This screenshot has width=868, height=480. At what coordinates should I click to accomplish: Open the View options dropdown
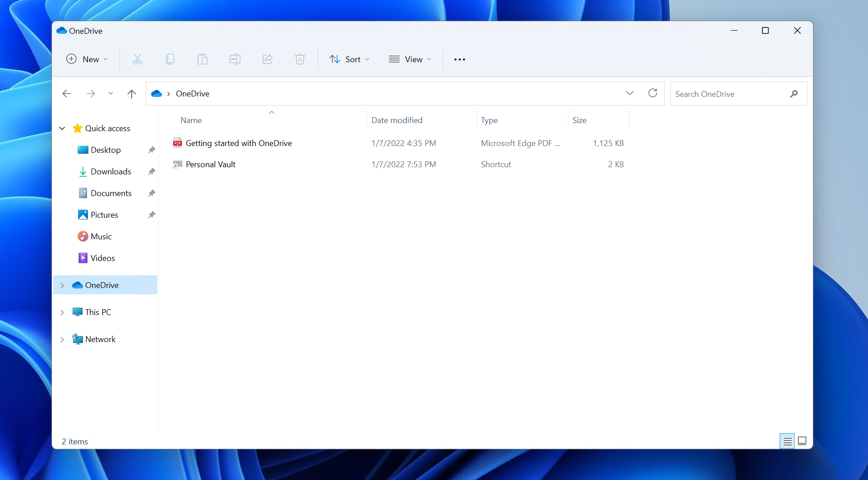(x=410, y=59)
